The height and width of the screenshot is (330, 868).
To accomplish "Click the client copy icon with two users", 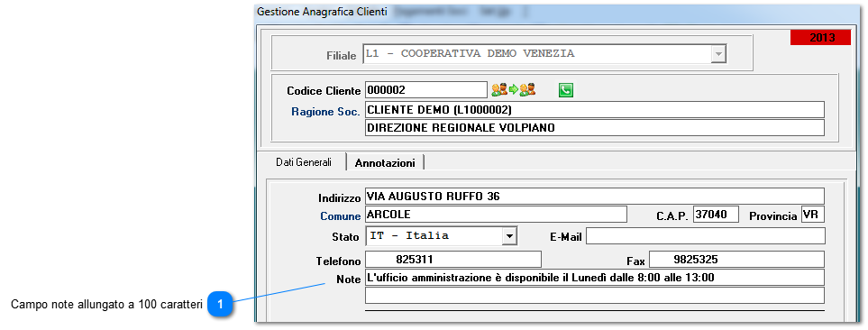I will click(x=513, y=89).
